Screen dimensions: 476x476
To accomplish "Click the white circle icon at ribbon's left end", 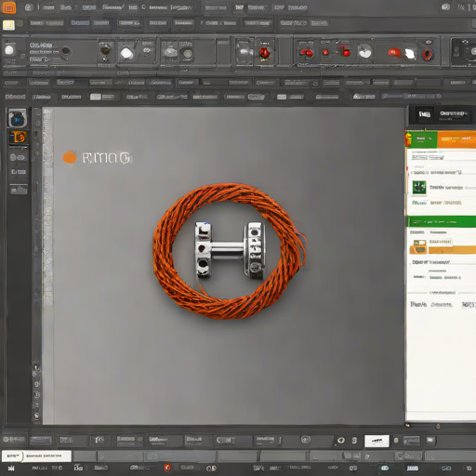I will click(9, 50).
